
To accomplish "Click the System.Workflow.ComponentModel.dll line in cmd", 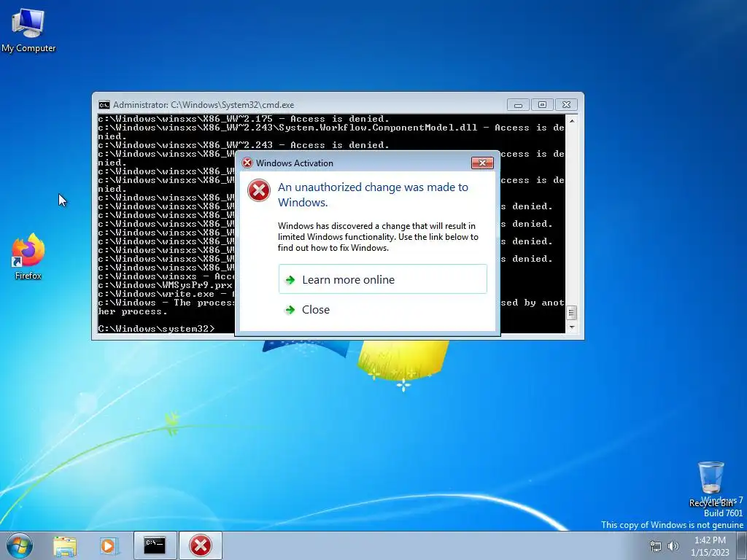I will [x=331, y=132].
